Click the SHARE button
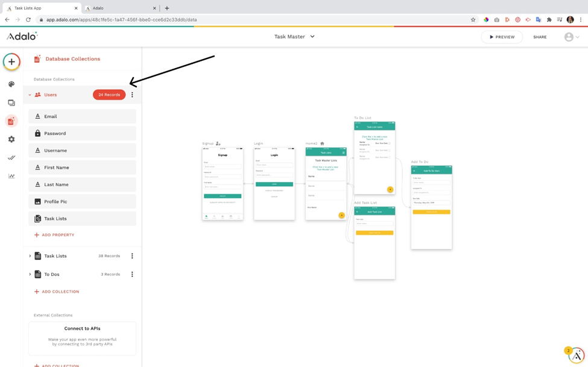This screenshot has width=588, height=367. point(540,37)
